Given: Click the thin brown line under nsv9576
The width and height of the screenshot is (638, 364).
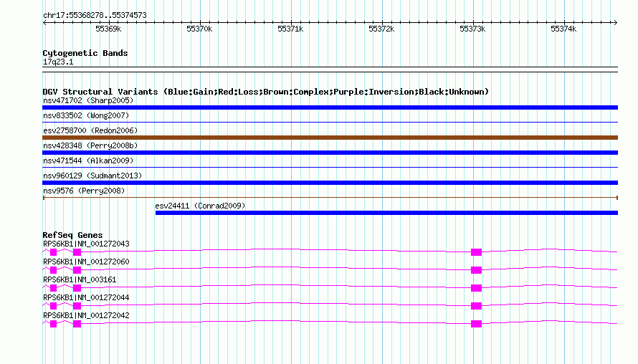Looking at the screenshot, I should (x=330, y=198).
